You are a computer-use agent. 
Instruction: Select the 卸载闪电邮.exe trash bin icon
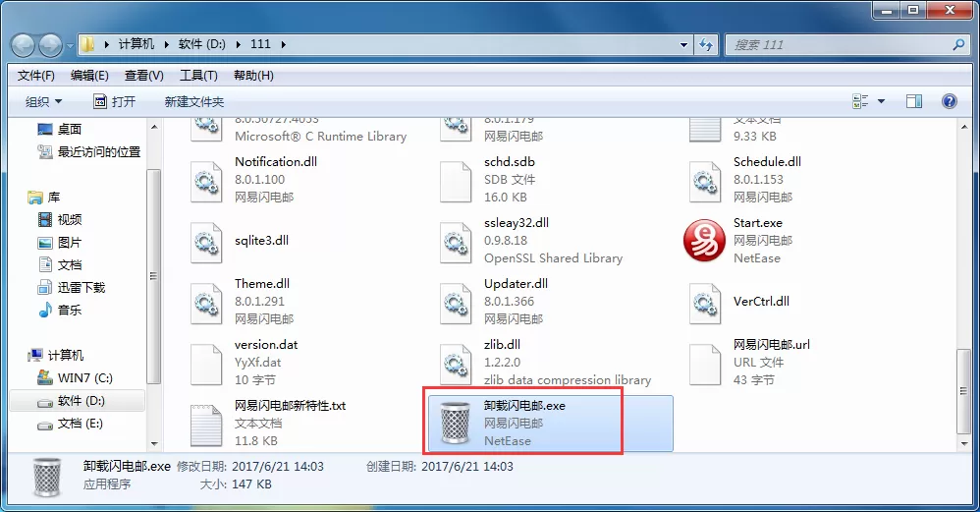pyautogui.click(x=455, y=424)
